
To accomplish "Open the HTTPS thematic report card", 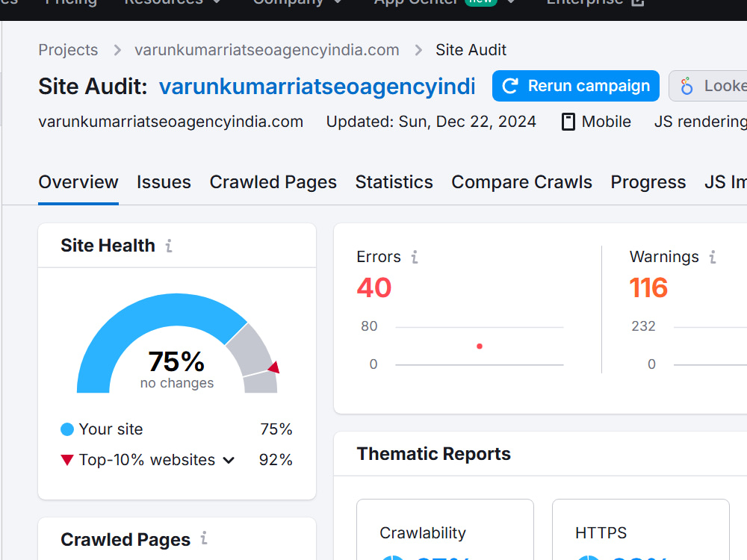I will click(641, 529).
